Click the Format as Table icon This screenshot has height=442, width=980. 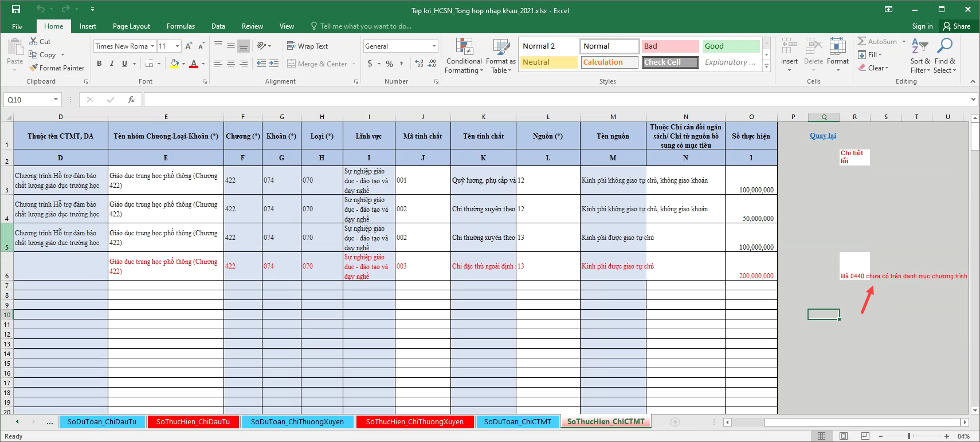(501, 47)
